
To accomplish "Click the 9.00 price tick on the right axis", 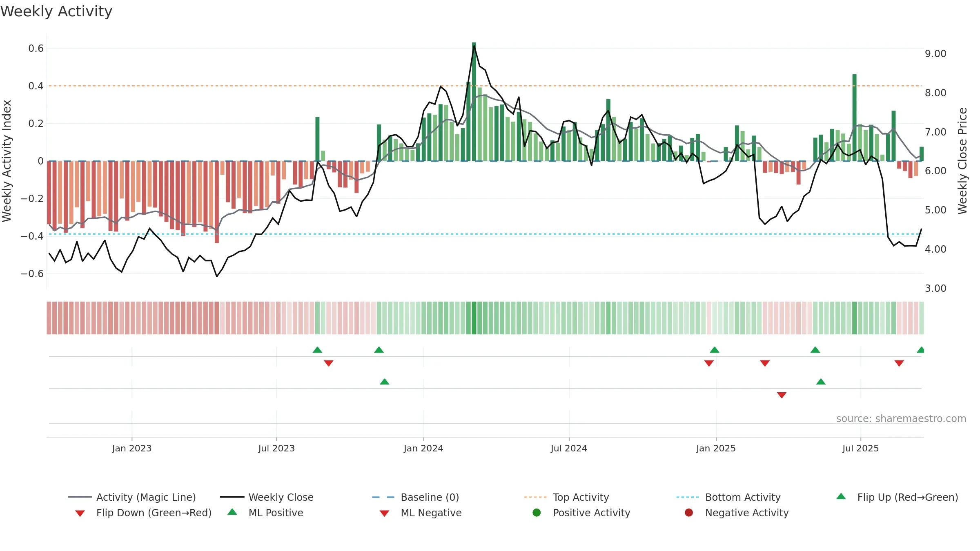I will 935,54.
